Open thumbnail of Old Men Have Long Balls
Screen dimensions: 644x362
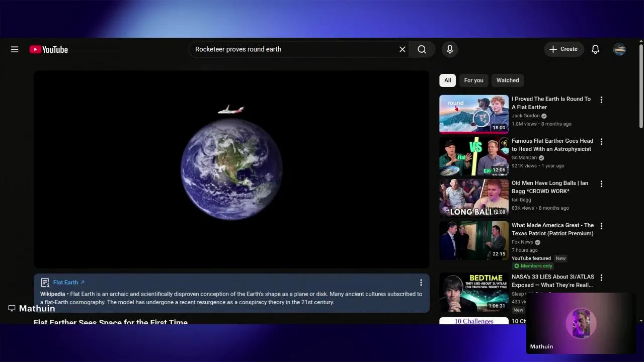coord(474,199)
